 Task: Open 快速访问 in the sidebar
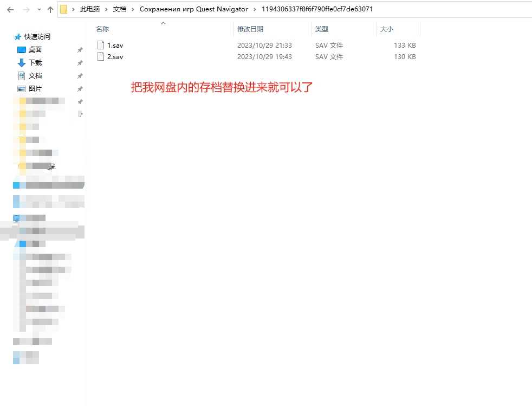pyautogui.click(x=37, y=37)
